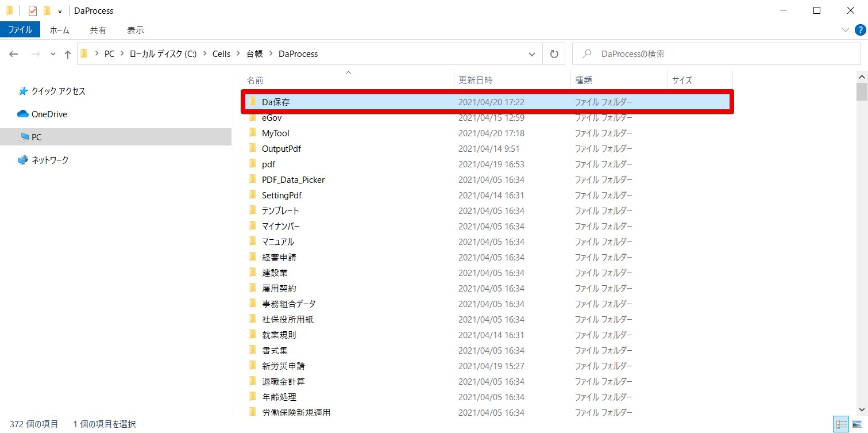Switch to large icons view in status bar
Image resolution: width=868 pixels, height=433 pixels.
[857, 424]
